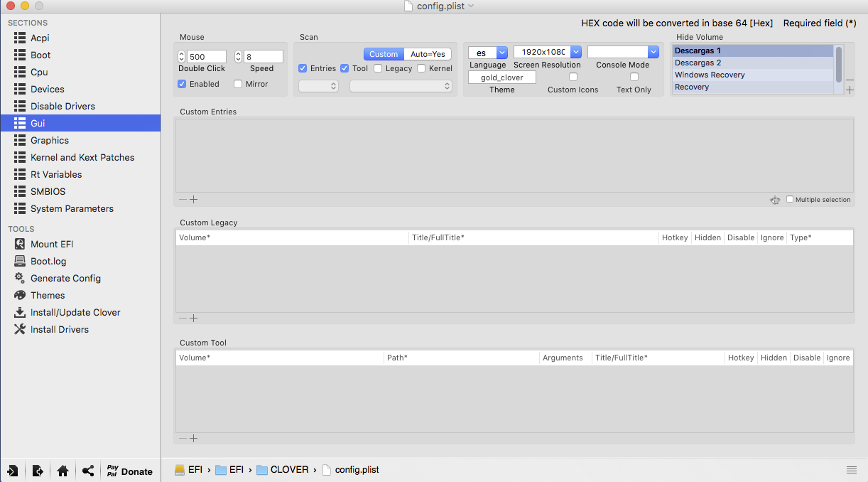
Task: Open Generate Config tool
Action: pyautogui.click(x=65, y=278)
